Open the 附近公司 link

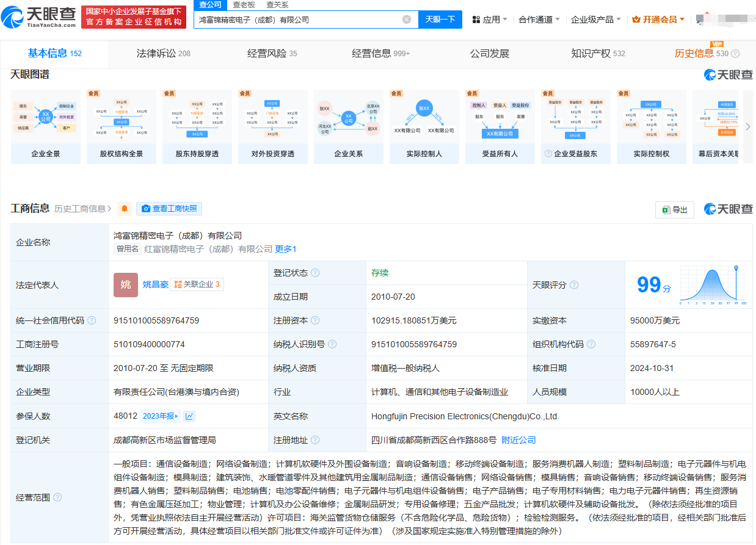click(x=518, y=440)
